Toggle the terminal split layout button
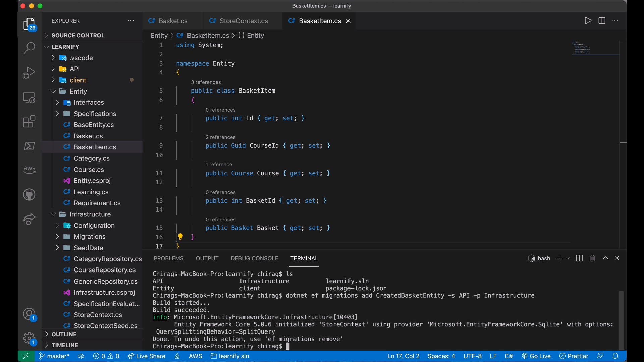The height and width of the screenshot is (362, 644). (579, 258)
